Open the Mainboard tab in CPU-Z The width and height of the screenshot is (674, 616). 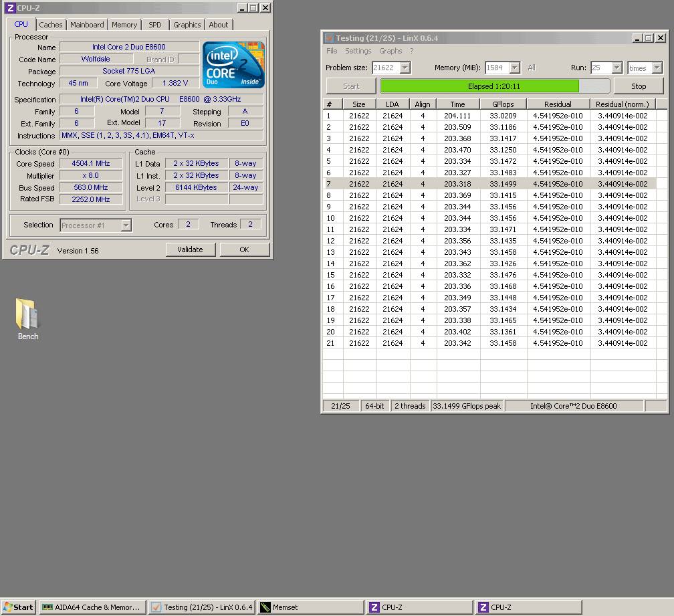point(87,25)
